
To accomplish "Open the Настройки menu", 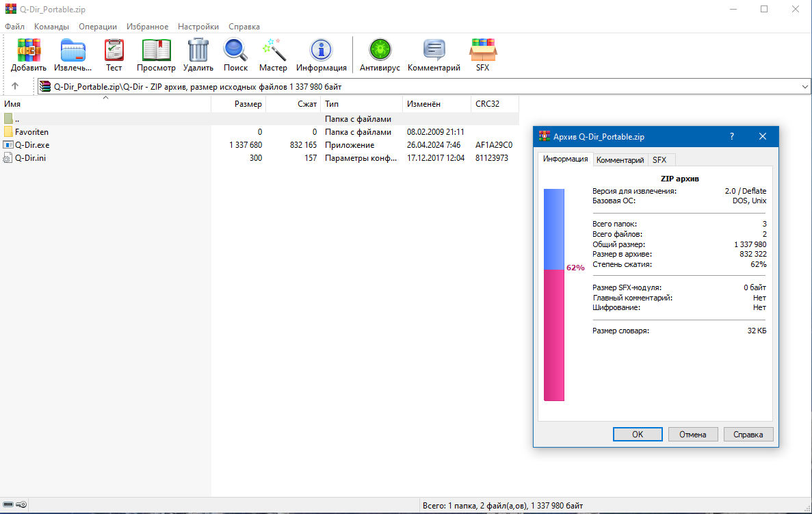I will 198,27.
